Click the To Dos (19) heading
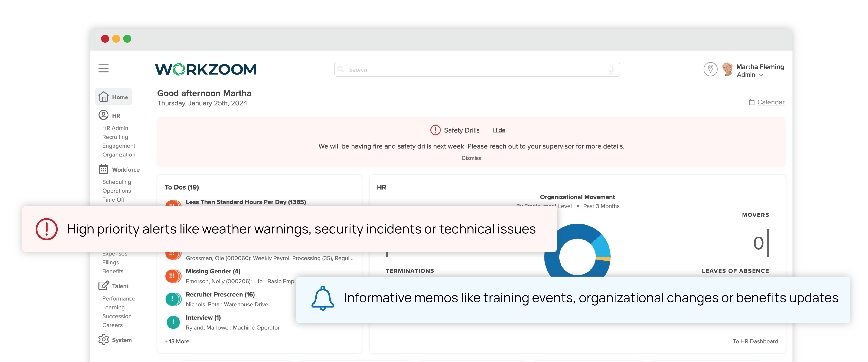868x362 pixels. point(182,187)
